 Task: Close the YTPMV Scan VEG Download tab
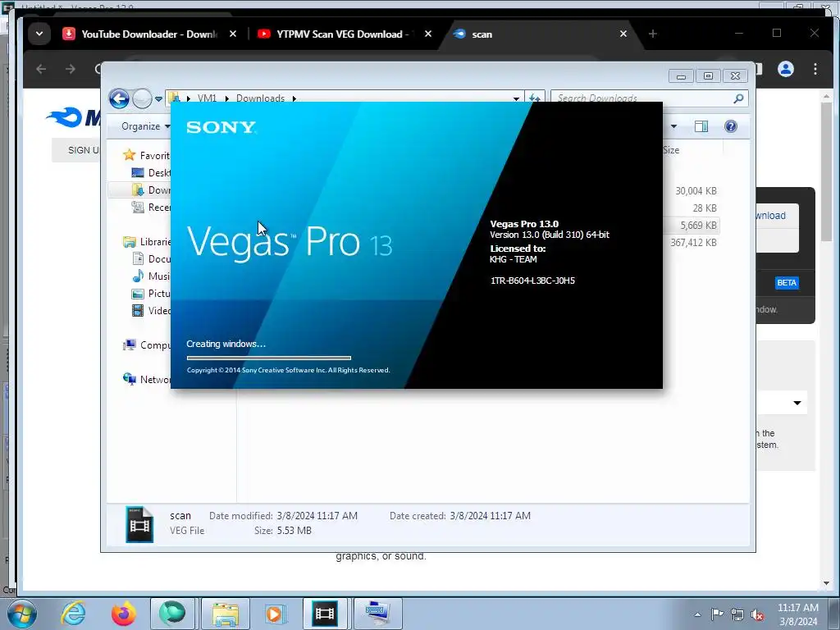click(x=428, y=34)
